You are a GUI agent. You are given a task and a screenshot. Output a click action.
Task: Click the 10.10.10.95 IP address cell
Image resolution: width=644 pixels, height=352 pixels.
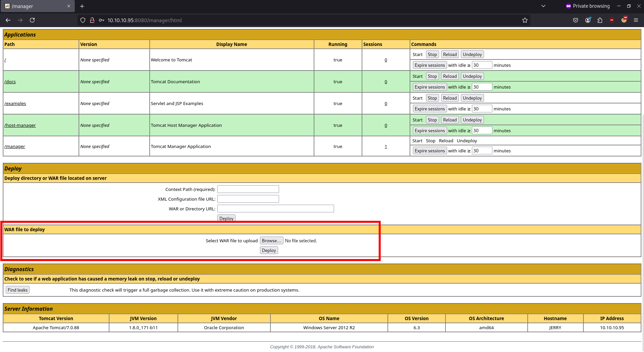pos(612,328)
